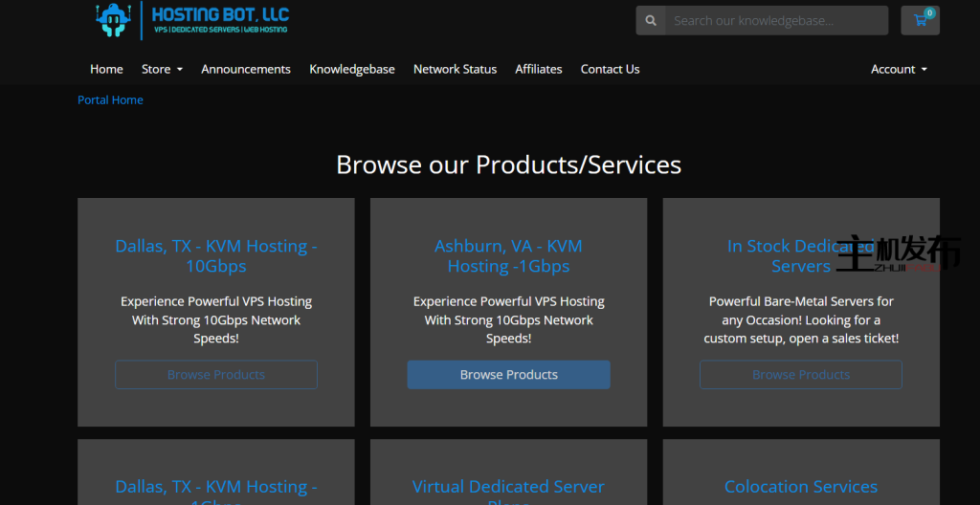Image resolution: width=980 pixels, height=505 pixels.
Task: Select Knowledgebase in the navigation bar
Action: pos(351,69)
